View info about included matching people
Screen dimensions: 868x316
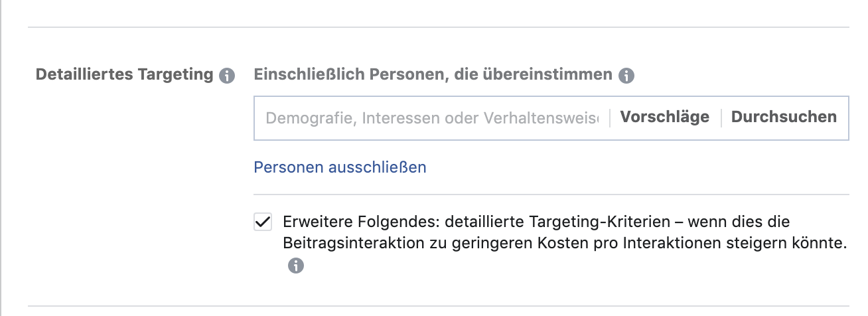pyautogui.click(x=626, y=76)
